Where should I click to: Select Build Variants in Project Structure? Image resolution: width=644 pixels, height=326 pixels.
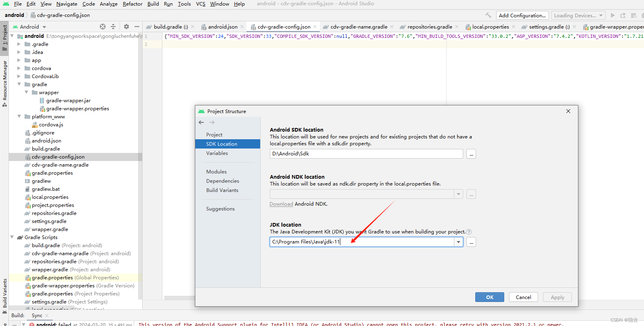pyautogui.click(x=222, y=190)
